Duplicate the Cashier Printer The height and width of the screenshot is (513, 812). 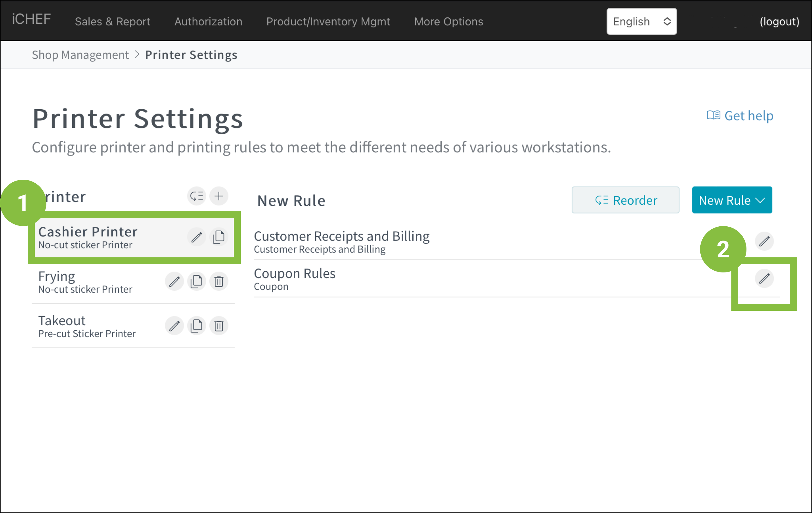coord(219,237)
